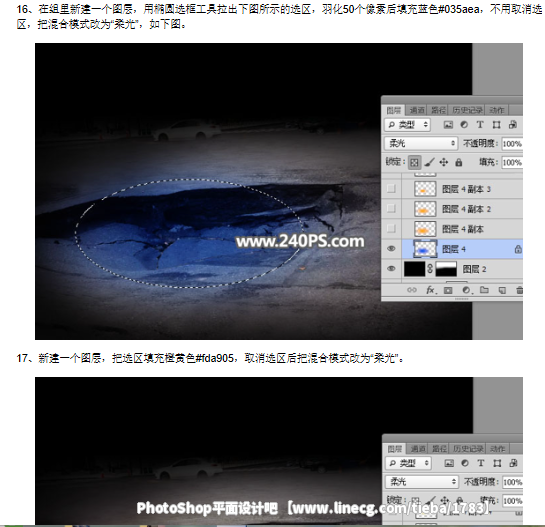The width and height of the screenshot is (545, 527).
Task: Open 柔光 blend mode dropdown in step 16 panel
Action: [x=421, y=143]
